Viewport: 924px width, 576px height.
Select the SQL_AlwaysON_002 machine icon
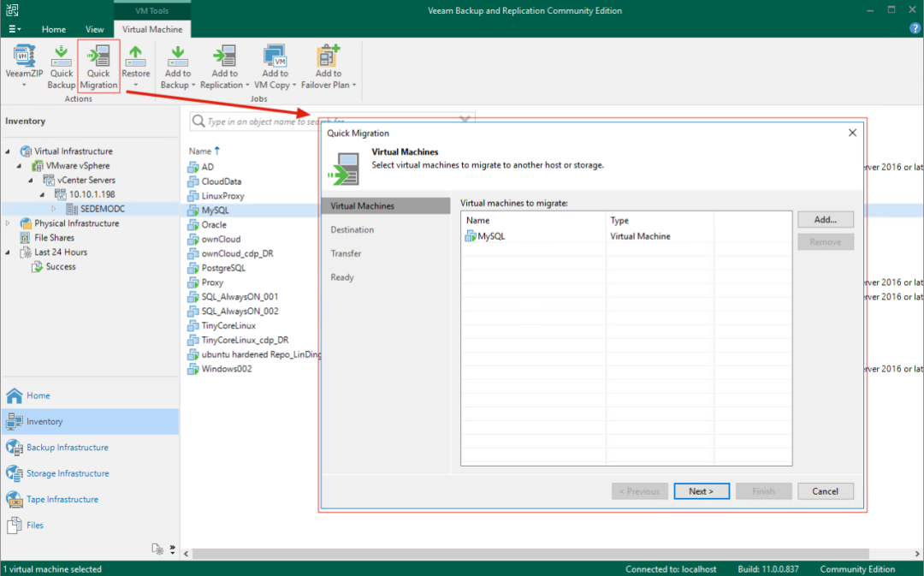[x=192, y=312]
